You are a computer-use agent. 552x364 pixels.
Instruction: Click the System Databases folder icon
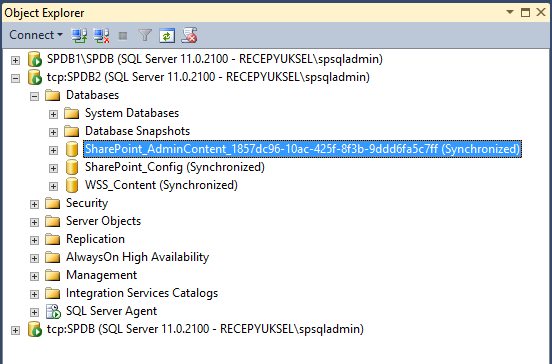coord(72,113)
